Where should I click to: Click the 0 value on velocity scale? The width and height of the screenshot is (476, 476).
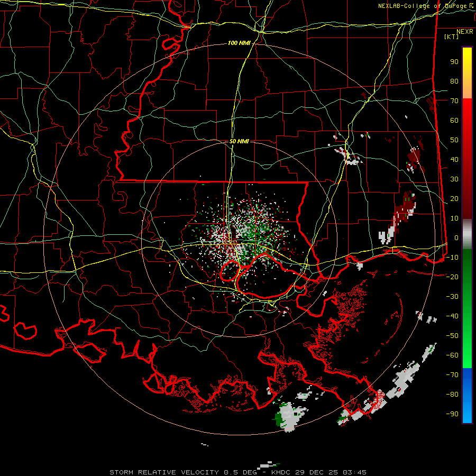pos(456,237)
